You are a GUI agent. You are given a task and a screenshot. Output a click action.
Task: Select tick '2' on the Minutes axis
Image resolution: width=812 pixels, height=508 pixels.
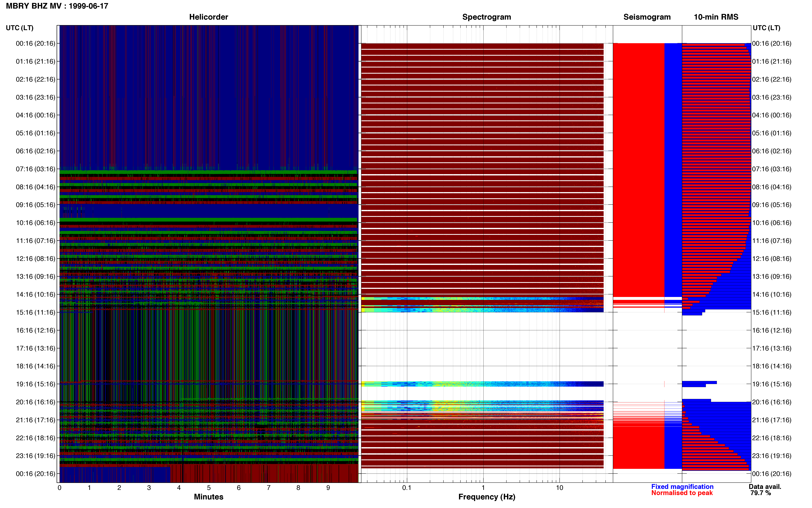coord(119,488)
